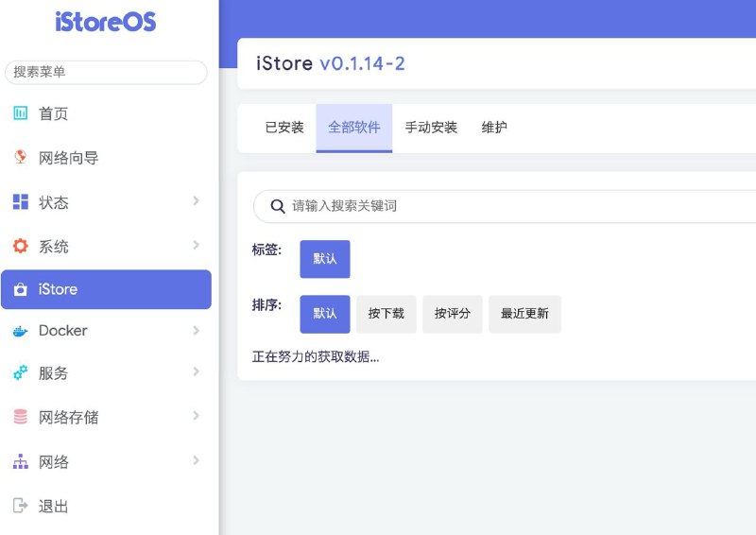Click the magnifier icon in search bar
The image size is (756, 535).
[x=277, y=206]
